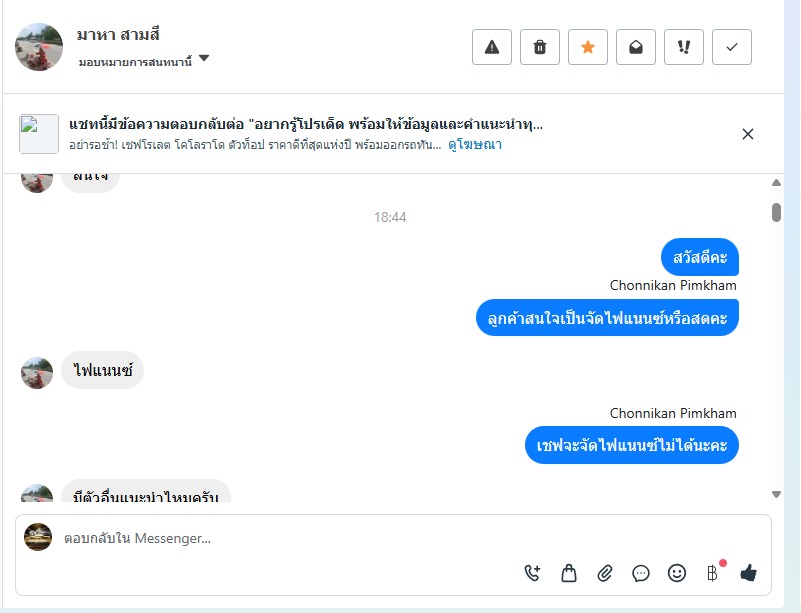Click the chat scrollbar down arrow
801x613 pixels.
(x=776, y=494)
